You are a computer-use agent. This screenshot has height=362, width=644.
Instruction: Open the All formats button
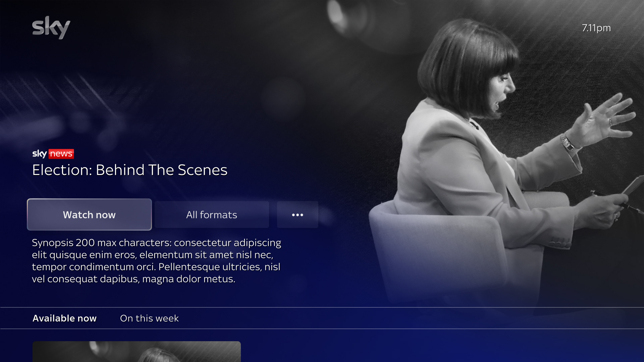coord(212,215)
